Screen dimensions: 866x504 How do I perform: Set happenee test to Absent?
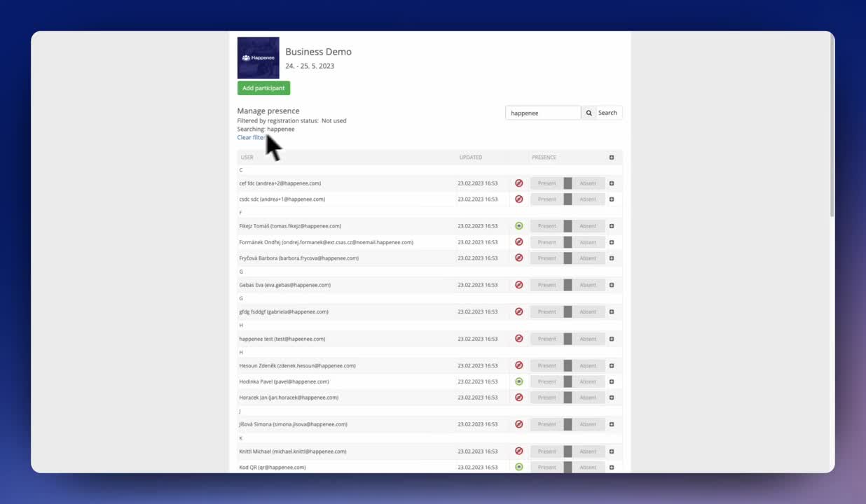pyautogui.click(x=589, y=339)
